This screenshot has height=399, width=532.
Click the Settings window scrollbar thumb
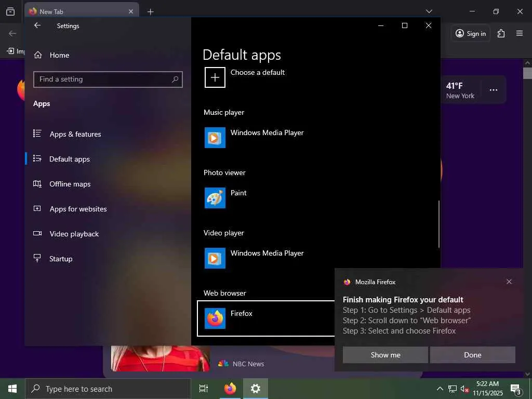[x=438, y=224]
